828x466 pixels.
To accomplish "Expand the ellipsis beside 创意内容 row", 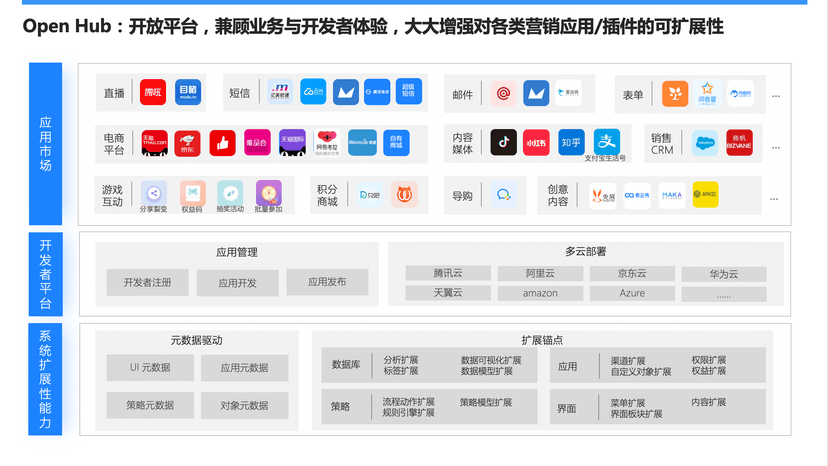I will tap(774, 199).
